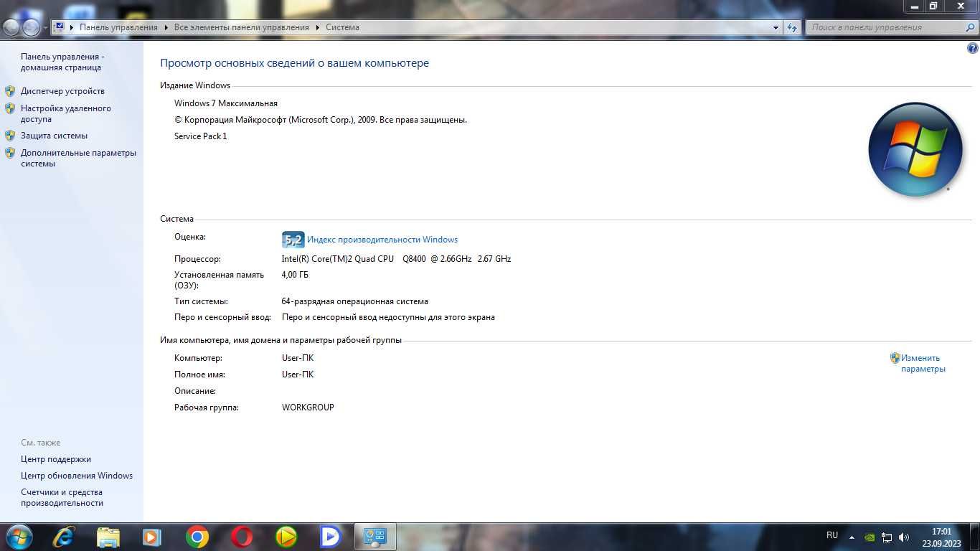Open "Центр обновления Windows" link

point(77,476)
